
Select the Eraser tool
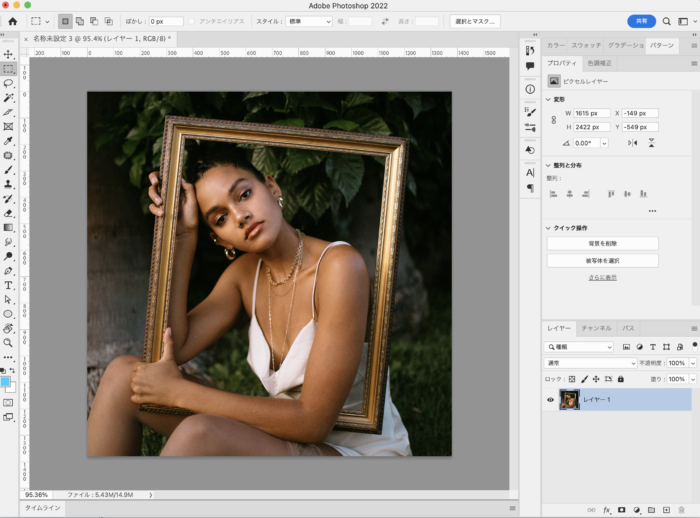[8, 213]
